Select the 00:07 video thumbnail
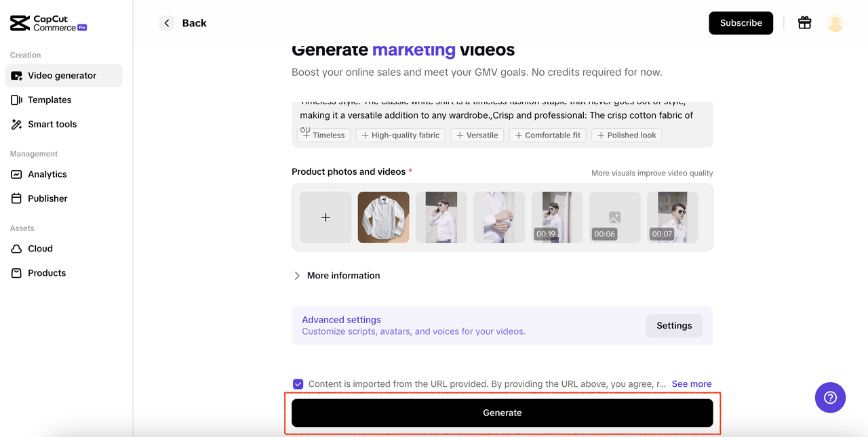868x437 pixels. coord(673,217)
